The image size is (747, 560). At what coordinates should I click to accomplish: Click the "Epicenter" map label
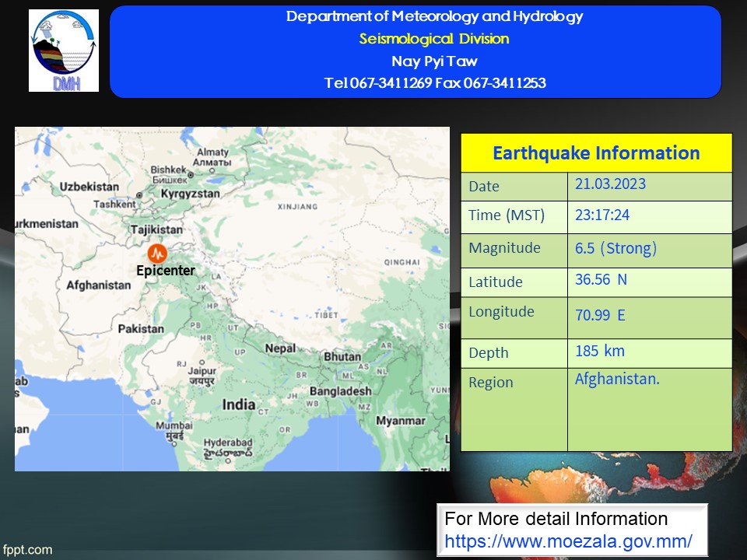click(x=166, y=271)
